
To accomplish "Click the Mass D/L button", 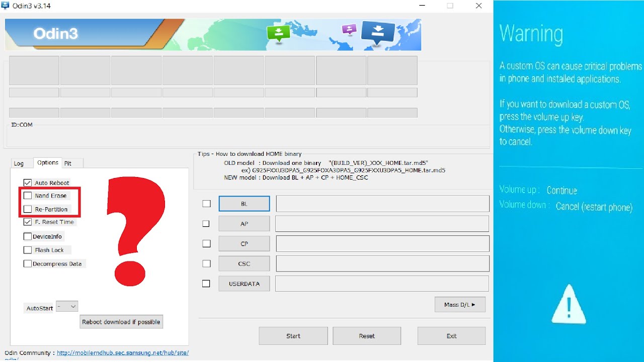I will pos(460,305).
